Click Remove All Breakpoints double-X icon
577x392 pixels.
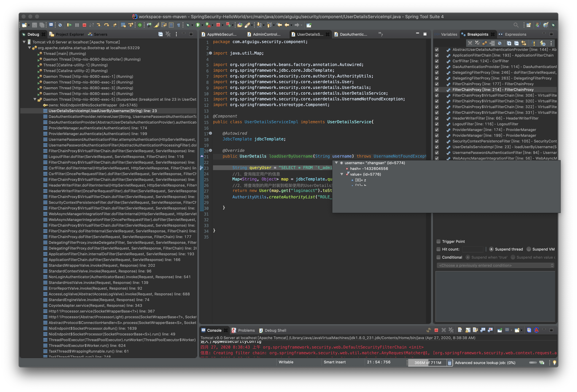(x=477, y=43)
